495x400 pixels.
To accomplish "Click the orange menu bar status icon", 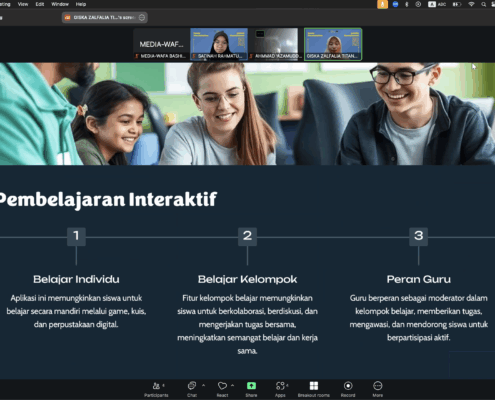I will pos(382,4).
